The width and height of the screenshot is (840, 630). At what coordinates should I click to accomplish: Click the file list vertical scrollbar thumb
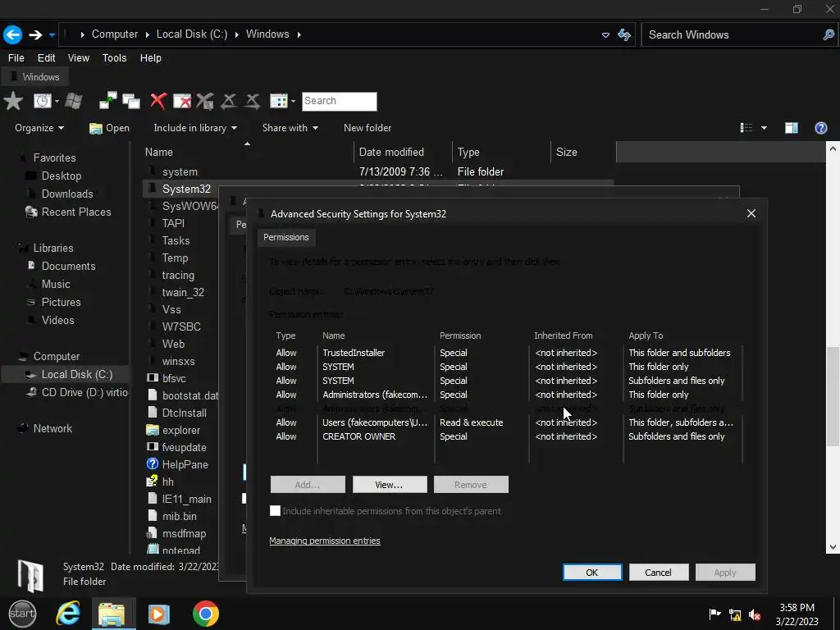click(833, 396)
